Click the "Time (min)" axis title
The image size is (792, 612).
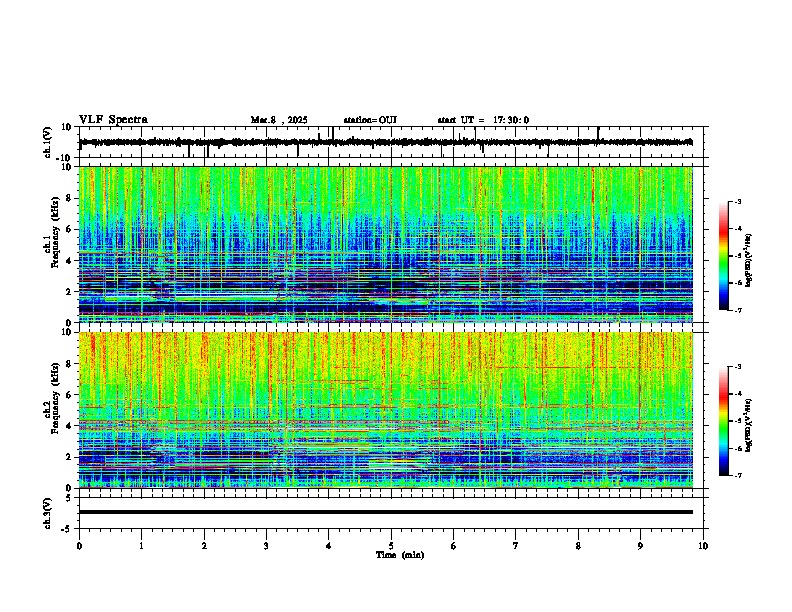click(400, 555)
